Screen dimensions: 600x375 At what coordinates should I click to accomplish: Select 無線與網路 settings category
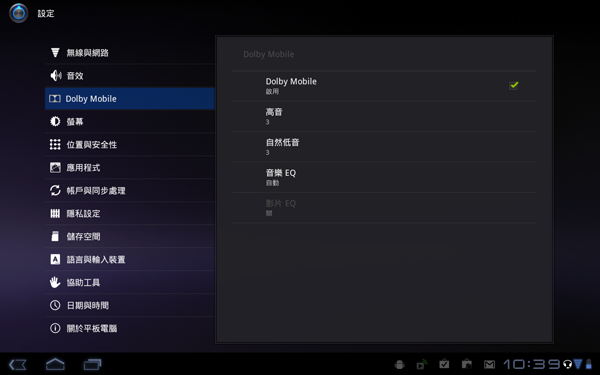pyautogui.click(x=130, y=52)
